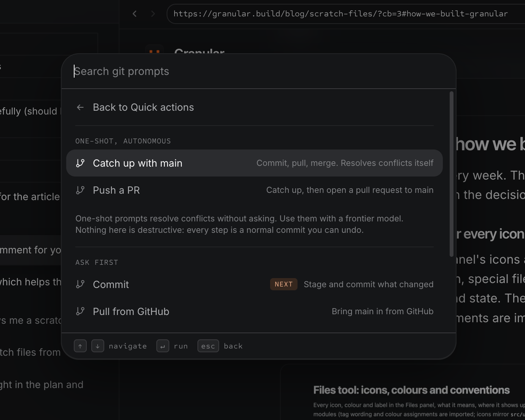Click the branch icon next to Catch up with main
The height and width of the screenshot is (420, 525).
pos(80,163)
